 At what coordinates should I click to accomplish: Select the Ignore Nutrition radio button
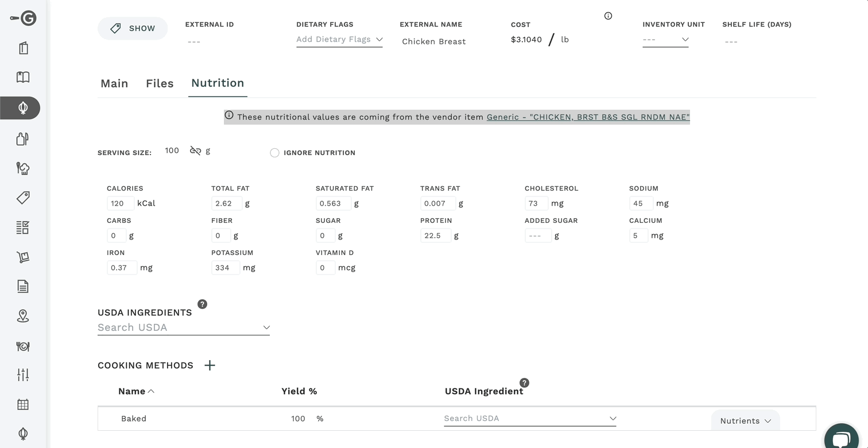(274, 153)
